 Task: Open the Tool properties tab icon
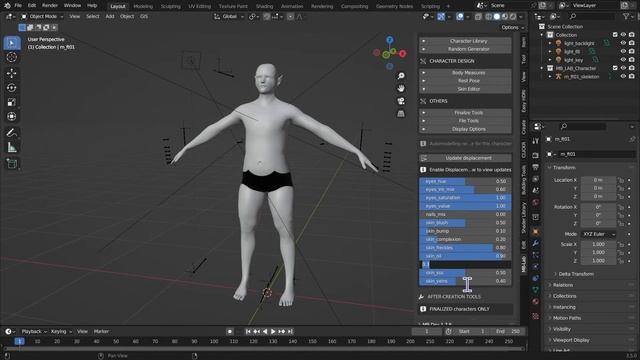coord(536,141)
